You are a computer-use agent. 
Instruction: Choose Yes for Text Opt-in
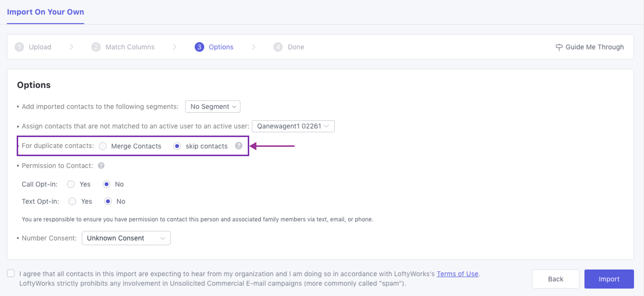pos(72,201)
